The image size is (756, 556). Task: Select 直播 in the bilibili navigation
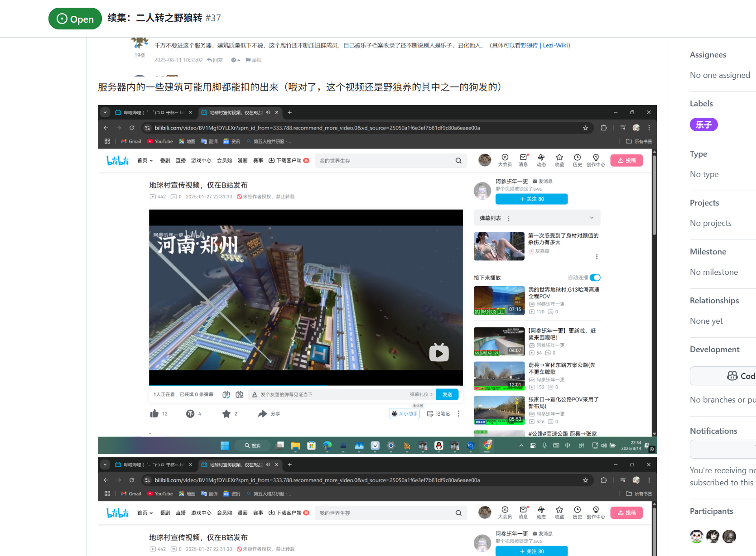[181, 161]
